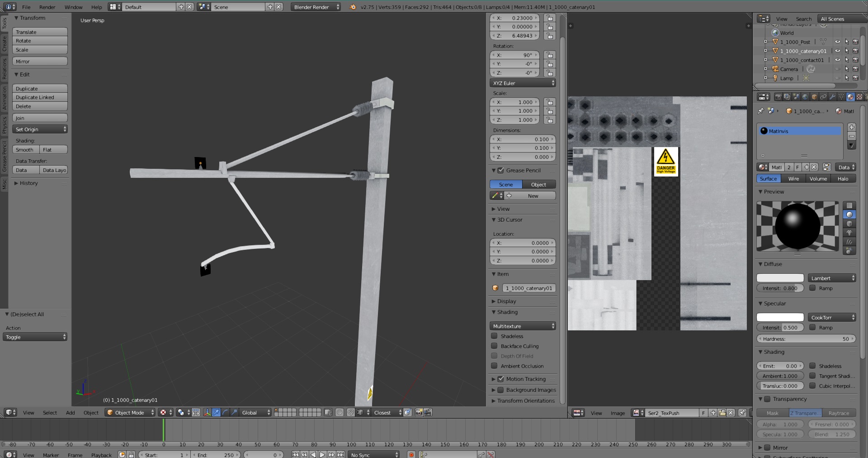
Task: Add a new material slot with plus
Action: pos(851,127)
